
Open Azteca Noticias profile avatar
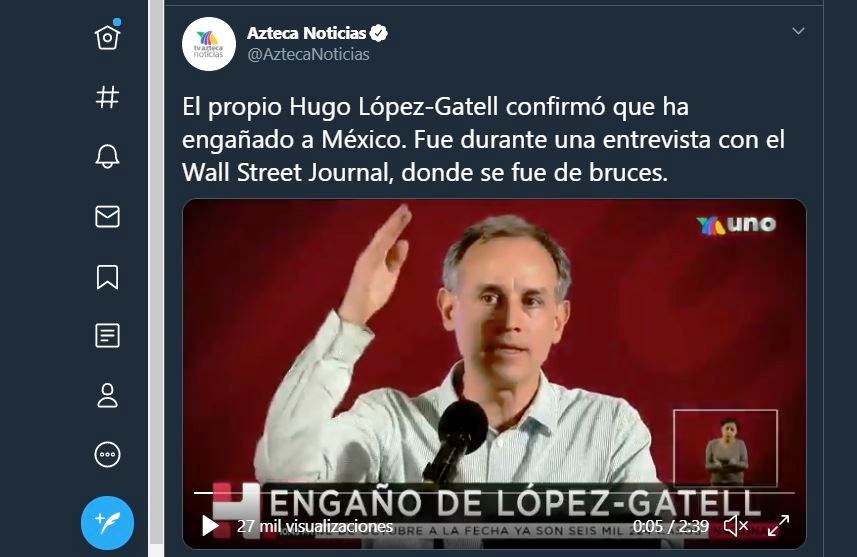click(x=209, y=44)
